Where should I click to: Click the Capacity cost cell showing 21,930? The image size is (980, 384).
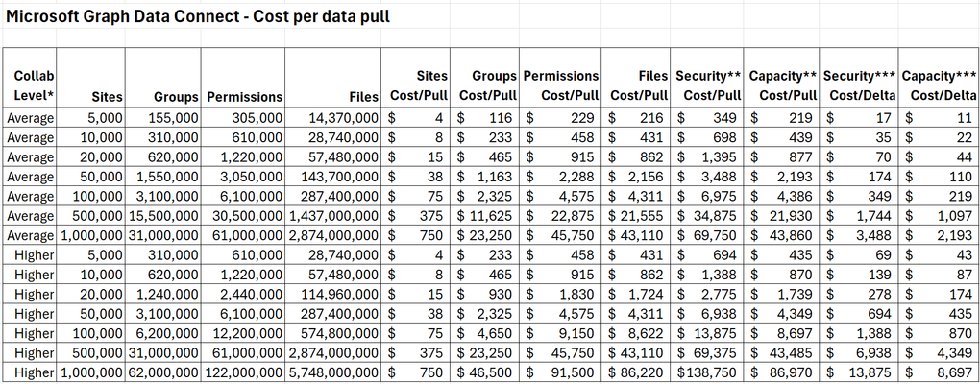[x=782, y=216]
